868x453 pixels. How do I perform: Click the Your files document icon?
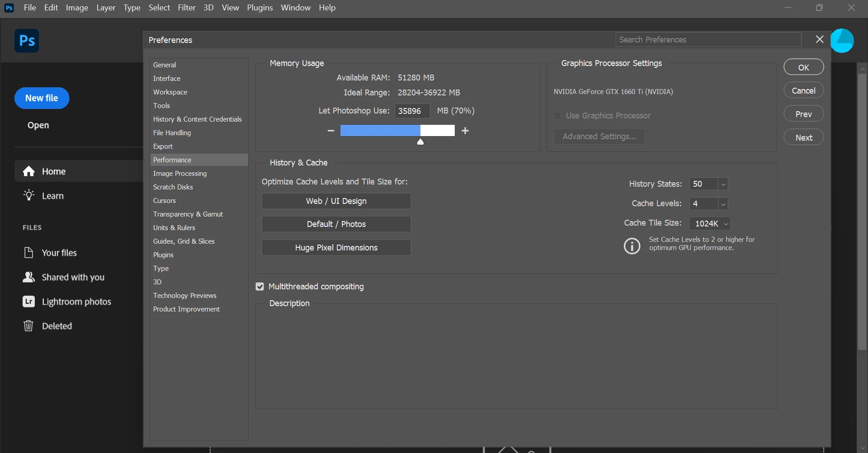click(x=28, y=252)
